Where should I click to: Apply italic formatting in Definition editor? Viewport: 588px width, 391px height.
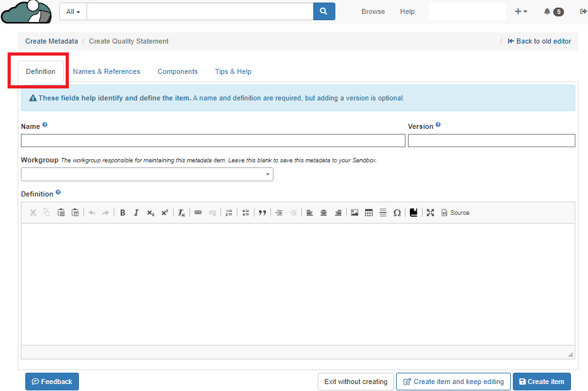tap(136, 213)
